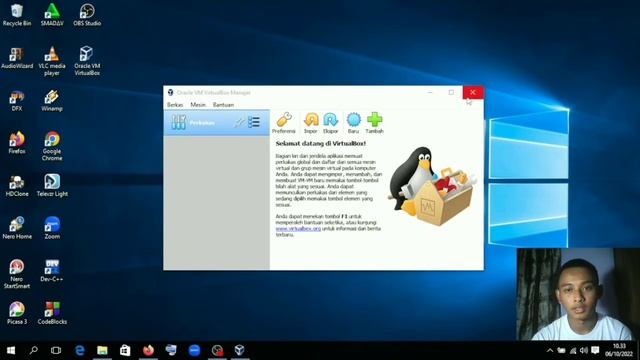Switch to VirtualBox on the taskbar
640x360 pixels.
[x=240, y=350]
